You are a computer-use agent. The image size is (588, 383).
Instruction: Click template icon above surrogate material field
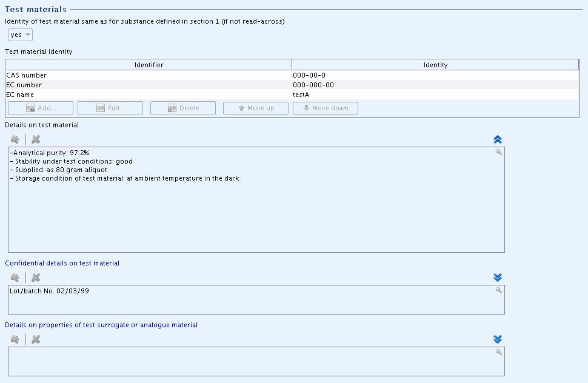pyautogui.click(x=15, y=339)
